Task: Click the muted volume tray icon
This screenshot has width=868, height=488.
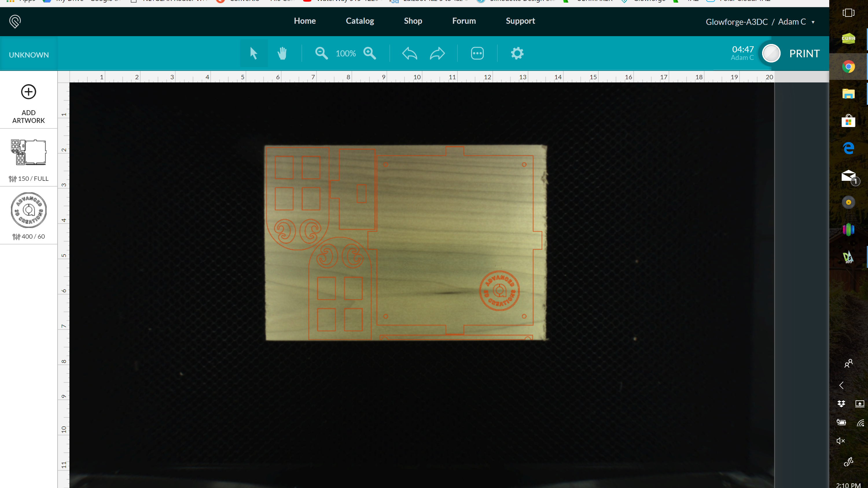Action: 841,441
